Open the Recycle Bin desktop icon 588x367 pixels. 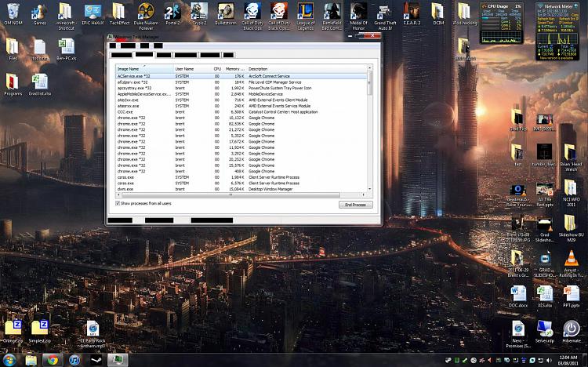pyautogui.click(x=13, y=14)
